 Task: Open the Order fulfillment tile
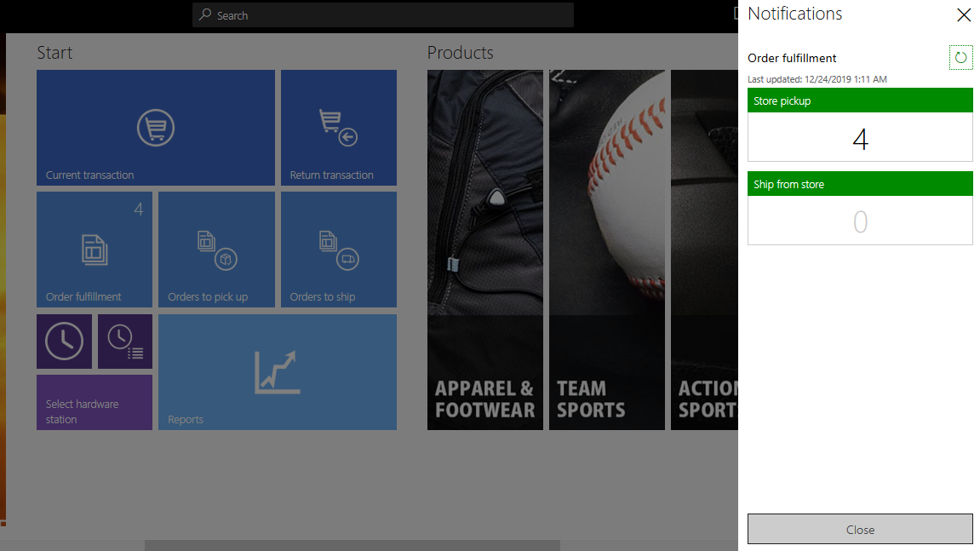tap(95, 250)
